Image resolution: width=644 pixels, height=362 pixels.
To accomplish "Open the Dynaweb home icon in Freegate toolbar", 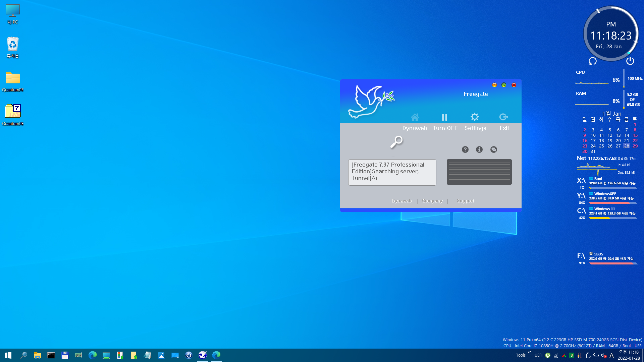I will tap(415, 117).
